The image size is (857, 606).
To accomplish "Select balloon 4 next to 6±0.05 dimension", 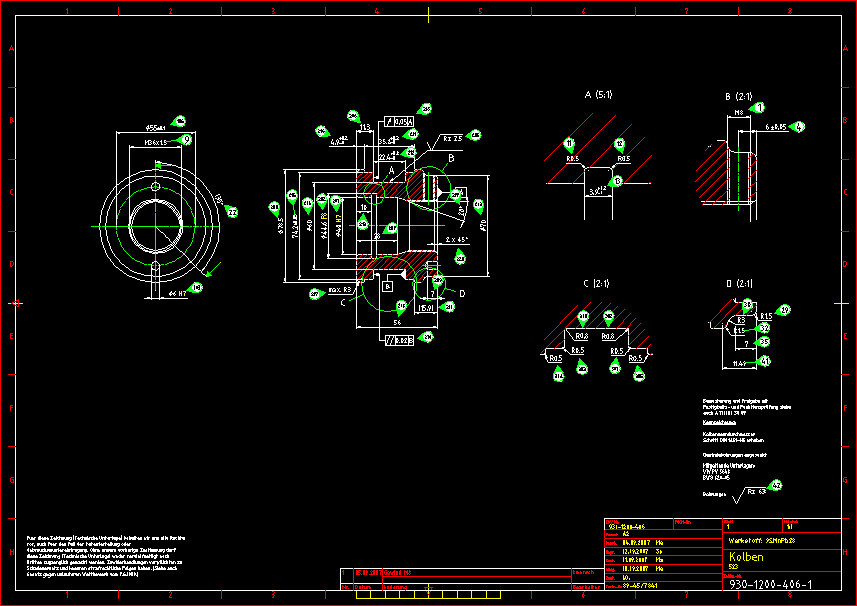I will [x=799, y=127].
